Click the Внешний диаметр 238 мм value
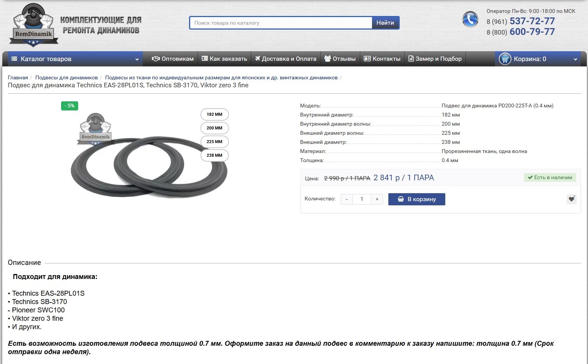This screenshot has width=588, height=364. click(451, 142)
